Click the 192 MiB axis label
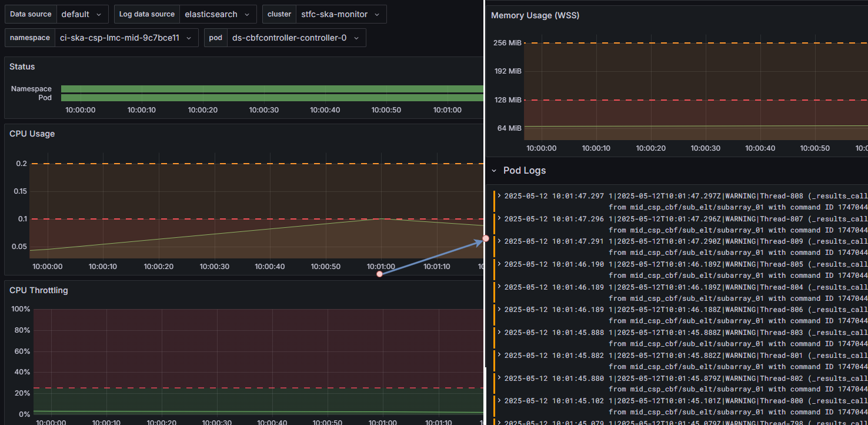Screen dimensions: 868x425 click(508, 71)
